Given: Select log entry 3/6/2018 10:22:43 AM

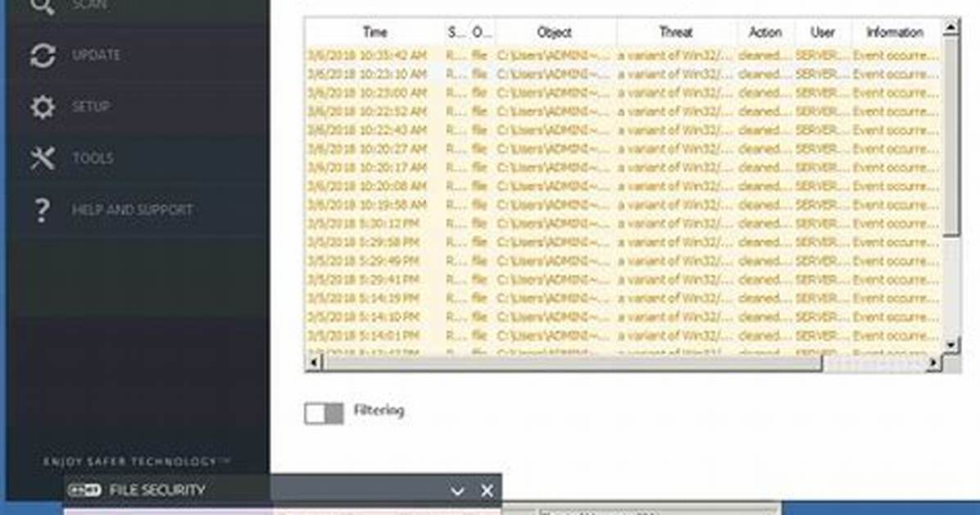Looking at the screenshot, I should pyautogui.click(x=623, y=130).
